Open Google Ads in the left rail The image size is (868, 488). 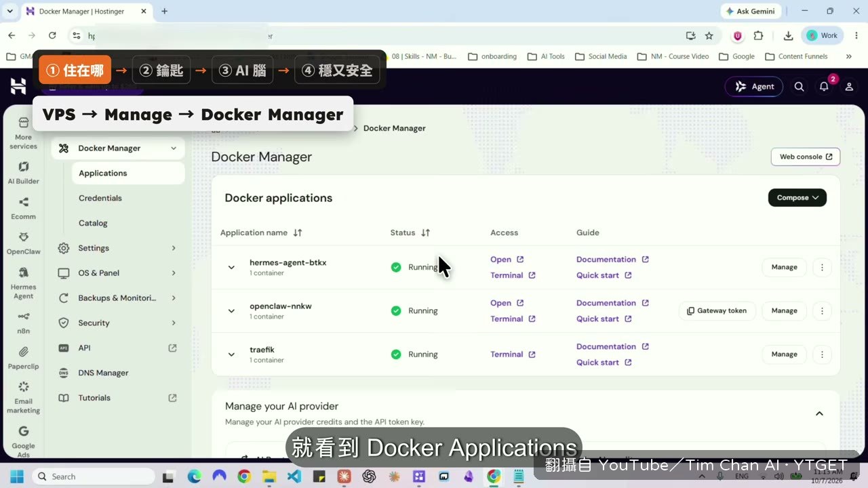point(23,441)
